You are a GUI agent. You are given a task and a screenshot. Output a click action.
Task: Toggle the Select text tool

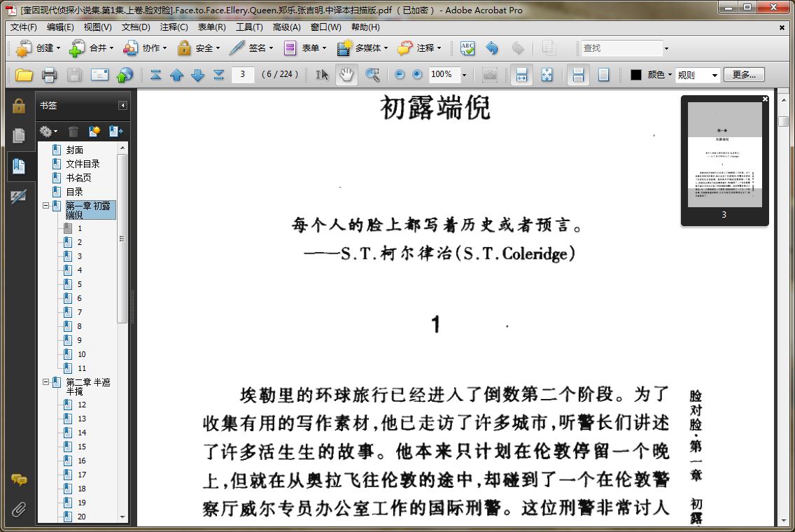click(322, 75)
